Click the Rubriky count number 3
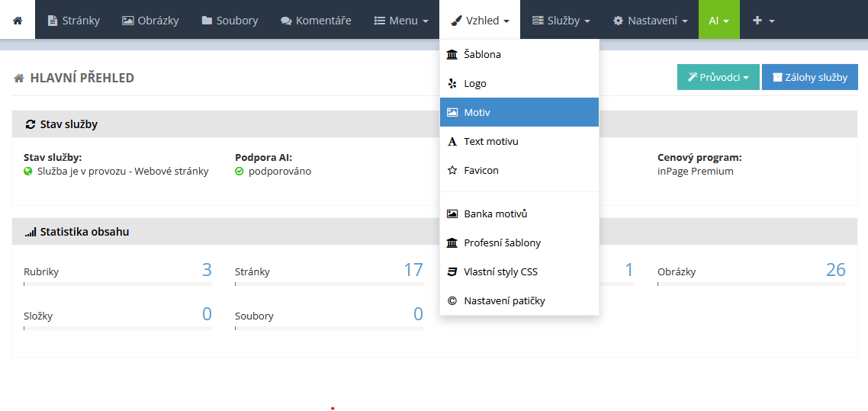Viewport: 868px width, 411px height. (207, 270)
